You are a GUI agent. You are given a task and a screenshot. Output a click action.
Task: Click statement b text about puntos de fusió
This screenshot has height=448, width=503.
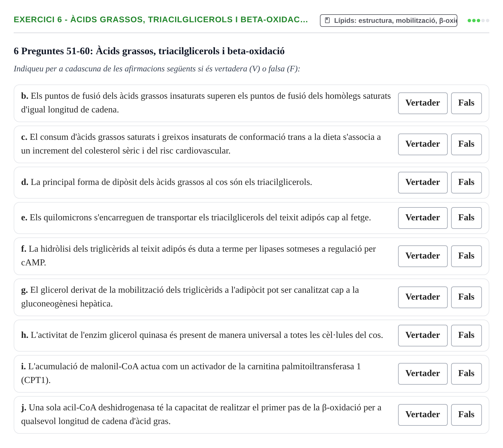(x=206, y=103)
